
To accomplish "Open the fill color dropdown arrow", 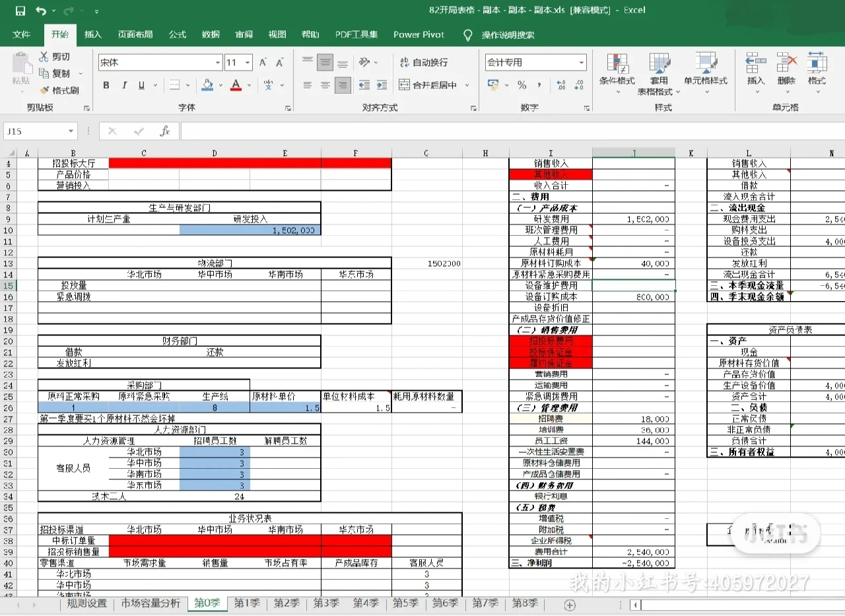I will pyautogui.click(x=220, y=86).
